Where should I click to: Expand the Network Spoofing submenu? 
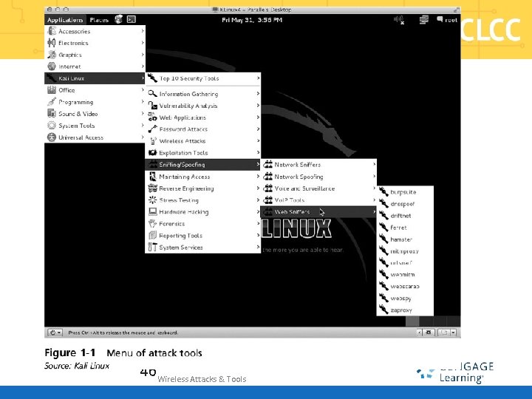[x=318, y=177]
